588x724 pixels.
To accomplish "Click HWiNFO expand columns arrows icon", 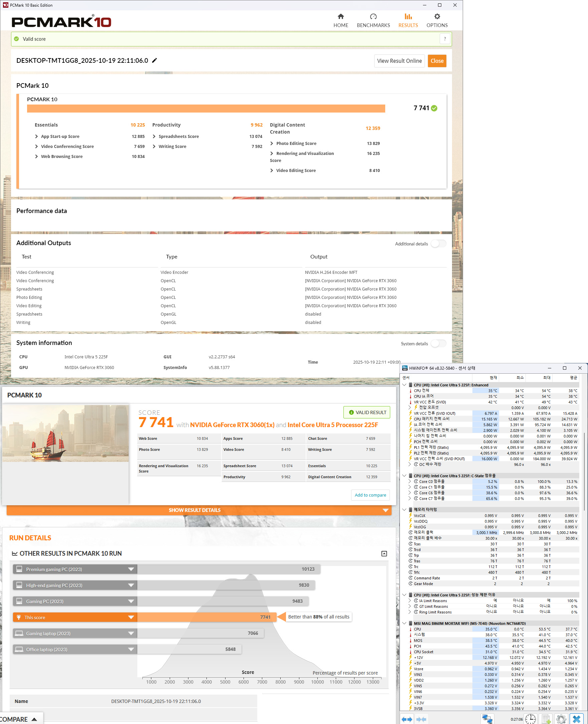I will pyautogui.click(x=407, y=719).
